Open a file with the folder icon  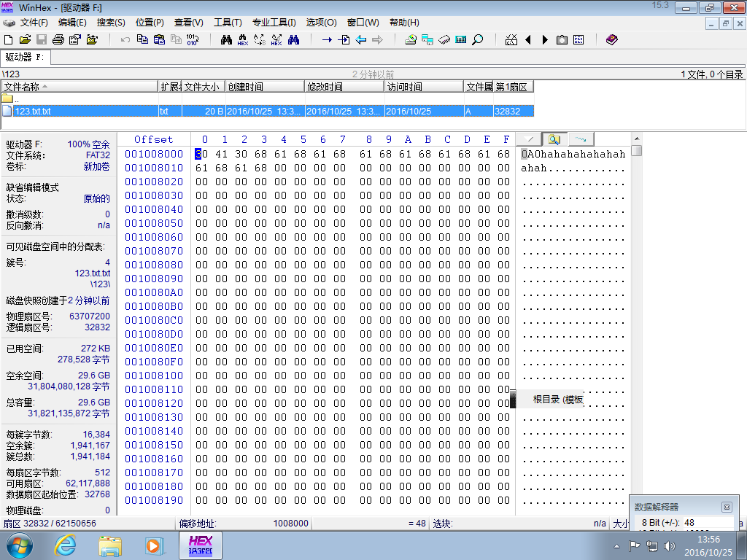point(25,39)
